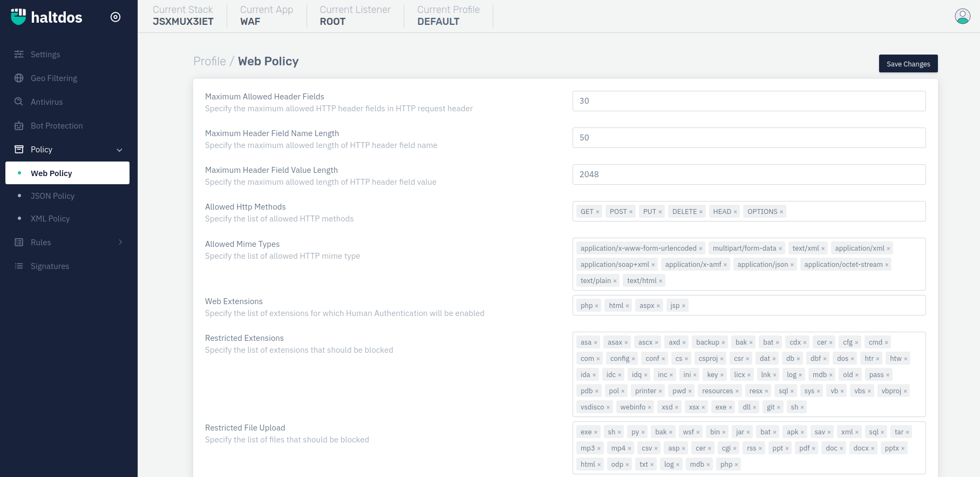Remove docx from restricted file upload
The height and width of the screenshot is (477, 980).
click(x=873, y=448)
